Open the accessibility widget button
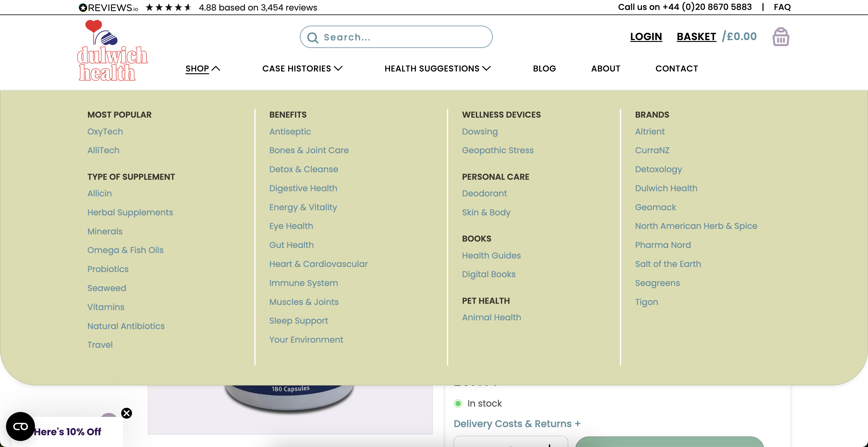 pos(20,426)
